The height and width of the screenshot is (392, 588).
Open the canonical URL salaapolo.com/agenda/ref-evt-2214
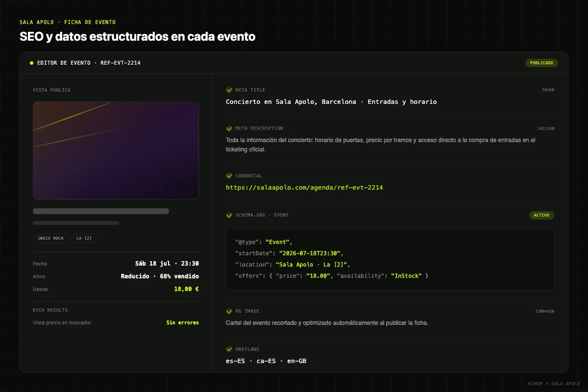tap(304, 188)
